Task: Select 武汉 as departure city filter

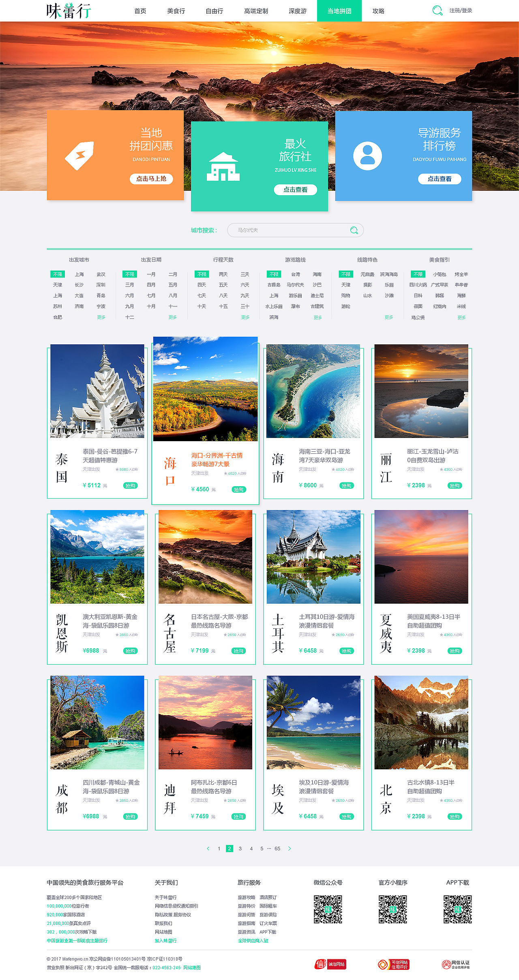Action: click(101, 274)
